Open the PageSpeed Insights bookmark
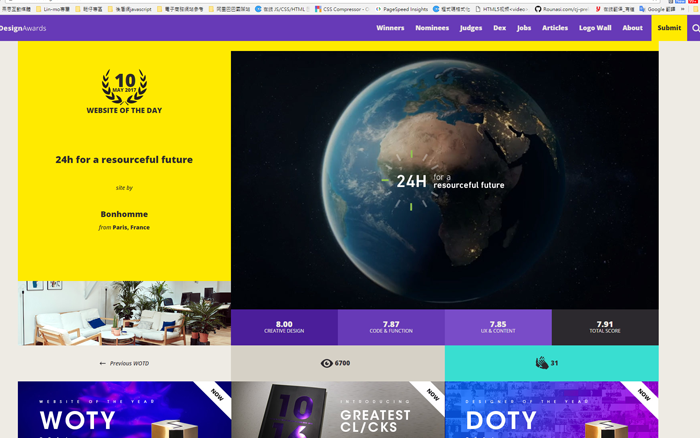The width and height of the screenshot is (700, 438). tap(401, 8)
